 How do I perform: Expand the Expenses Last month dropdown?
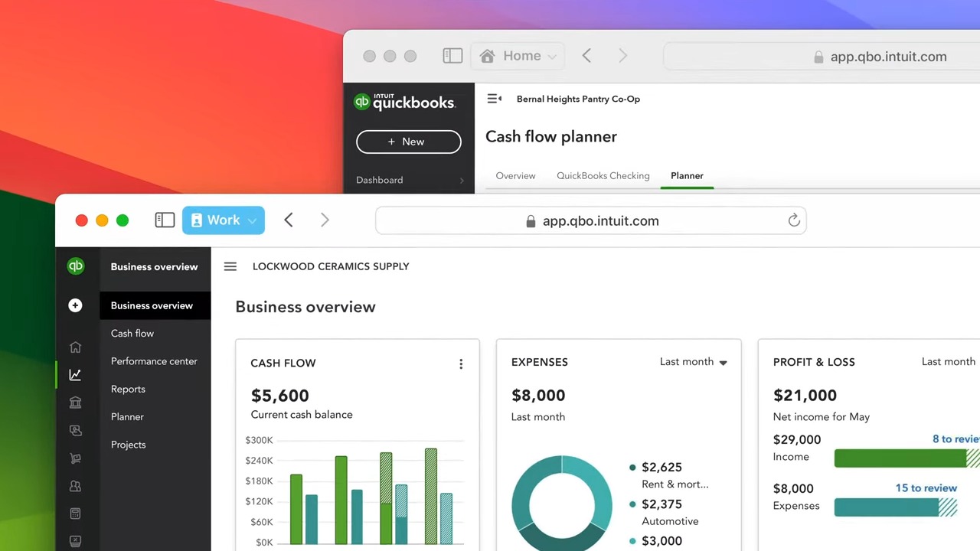[x=694, y=362]
